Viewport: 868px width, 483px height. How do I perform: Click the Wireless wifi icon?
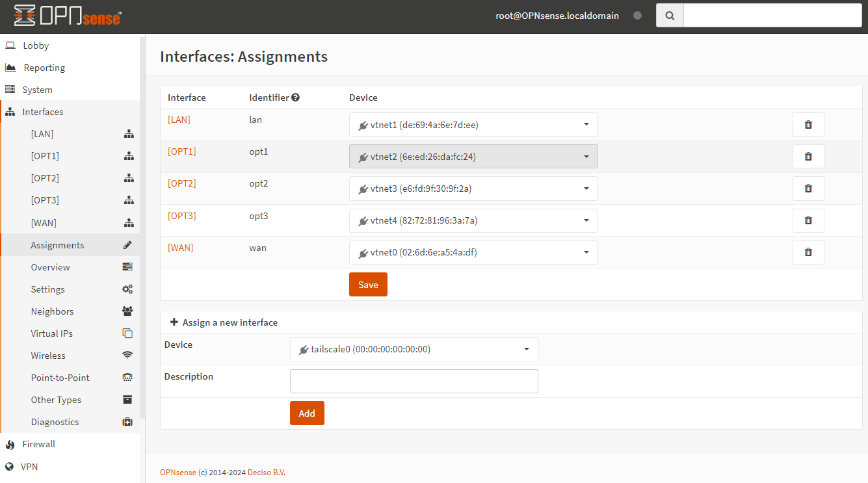pos(127,356)
